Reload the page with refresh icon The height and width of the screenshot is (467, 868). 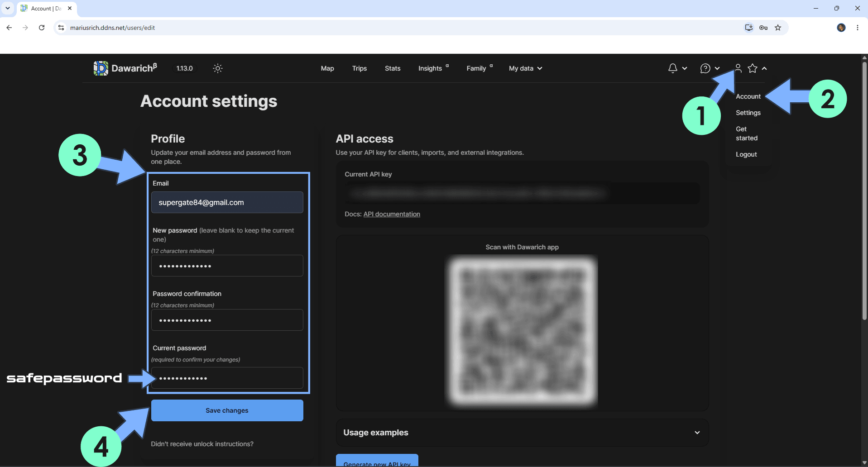tap(42, 28)
